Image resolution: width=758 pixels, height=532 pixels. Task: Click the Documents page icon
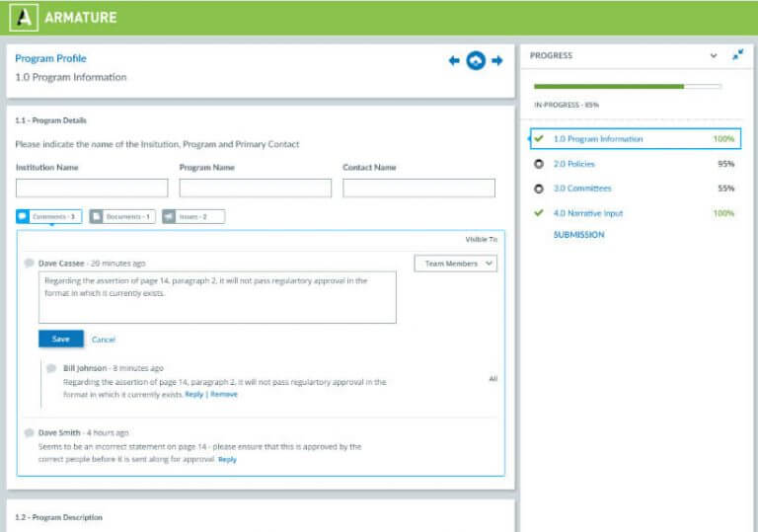pos(96,216)
